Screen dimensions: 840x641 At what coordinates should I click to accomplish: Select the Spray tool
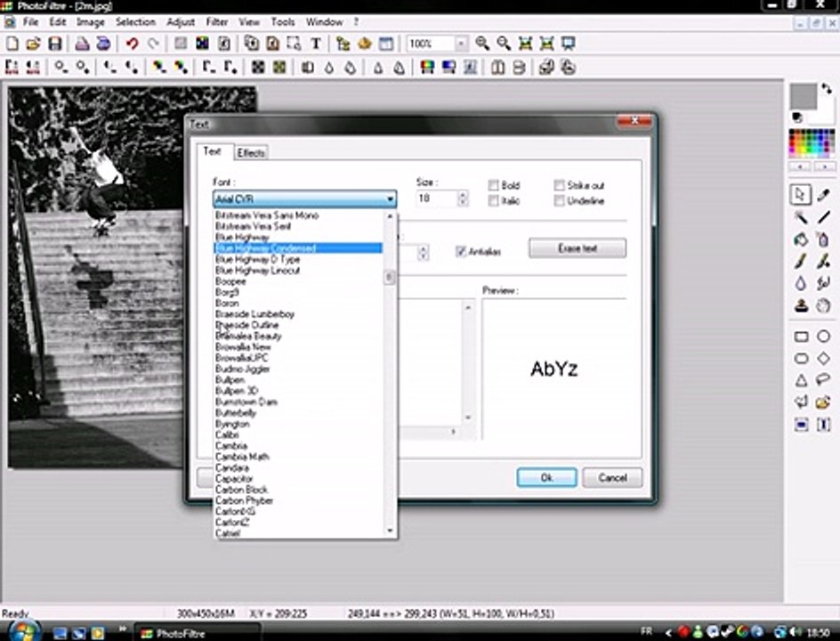823,239
